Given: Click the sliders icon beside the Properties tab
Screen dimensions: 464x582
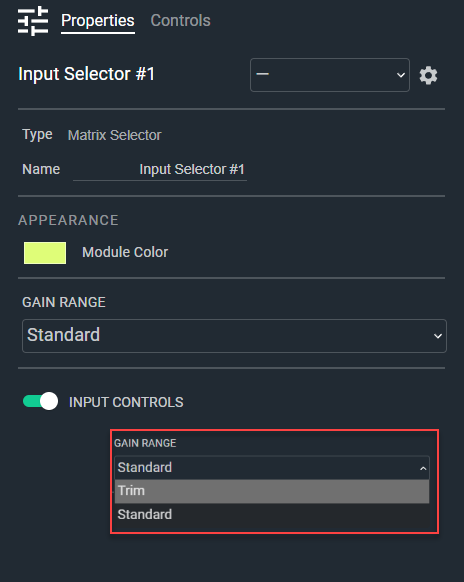Looking at the screenshot, I should (x=33, y=21).
